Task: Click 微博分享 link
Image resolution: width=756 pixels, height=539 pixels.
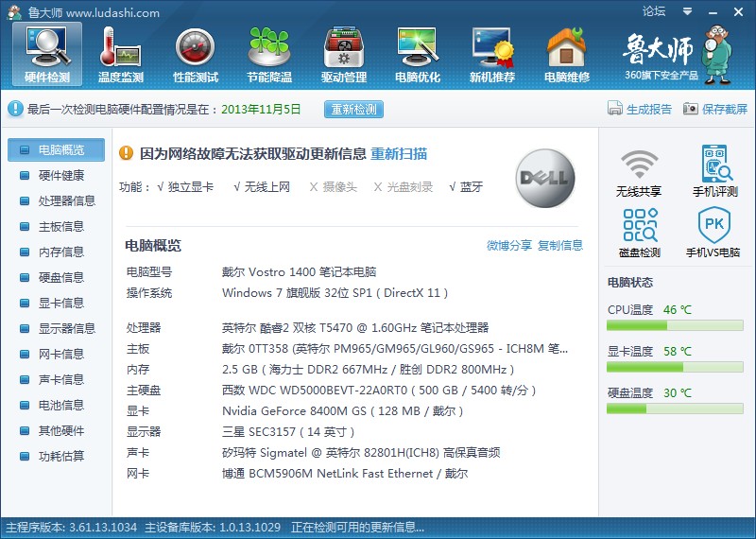Action: coord(509,246)
